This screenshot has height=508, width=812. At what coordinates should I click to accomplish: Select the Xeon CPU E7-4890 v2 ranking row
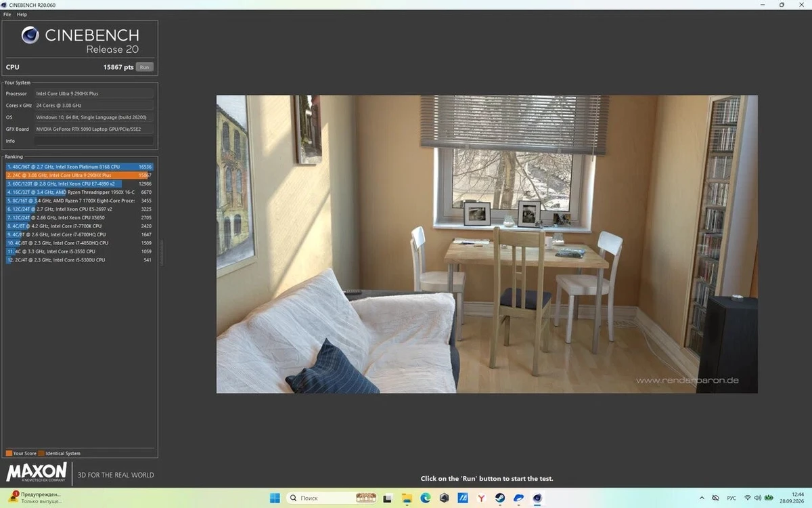pyautogui.click(x=80, y=184)
